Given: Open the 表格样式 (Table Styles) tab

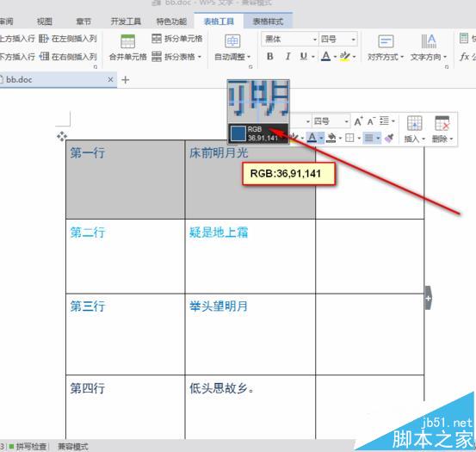Looking at the screenshot, I should point(268,22).
